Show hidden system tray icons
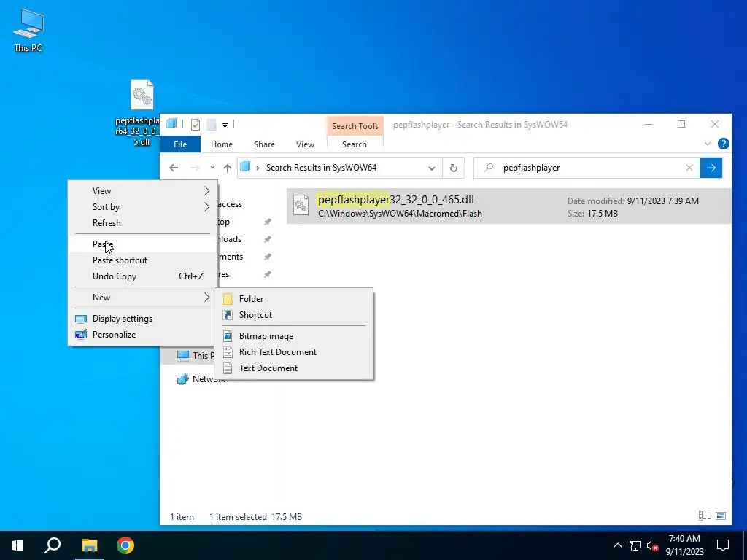 pyautogui.click(x=617, y=545)
